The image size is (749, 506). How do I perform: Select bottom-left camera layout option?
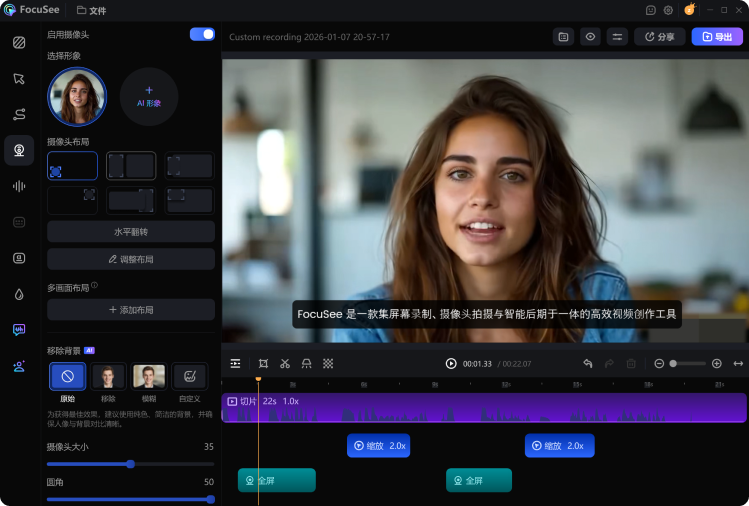[x=73, y=166]
